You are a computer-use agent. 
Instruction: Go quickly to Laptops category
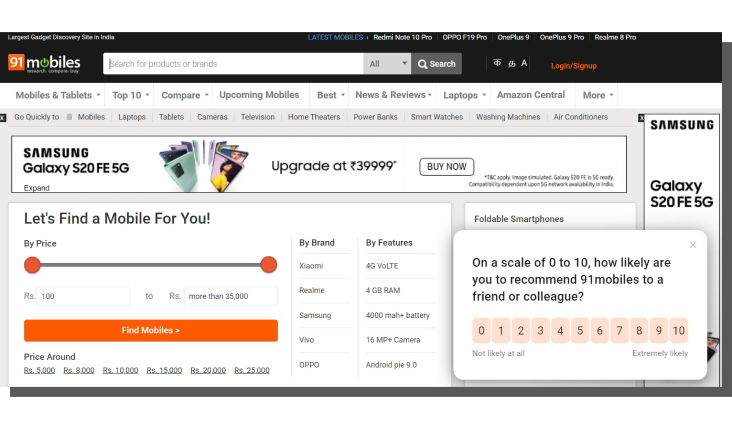132,117
